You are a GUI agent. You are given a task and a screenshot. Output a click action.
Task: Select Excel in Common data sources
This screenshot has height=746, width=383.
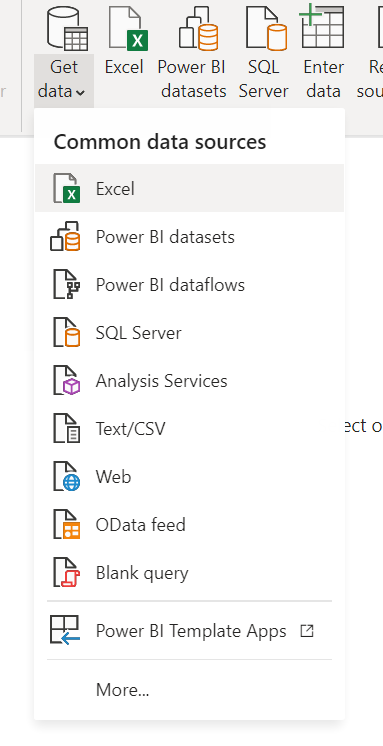(x=189, y=188)
